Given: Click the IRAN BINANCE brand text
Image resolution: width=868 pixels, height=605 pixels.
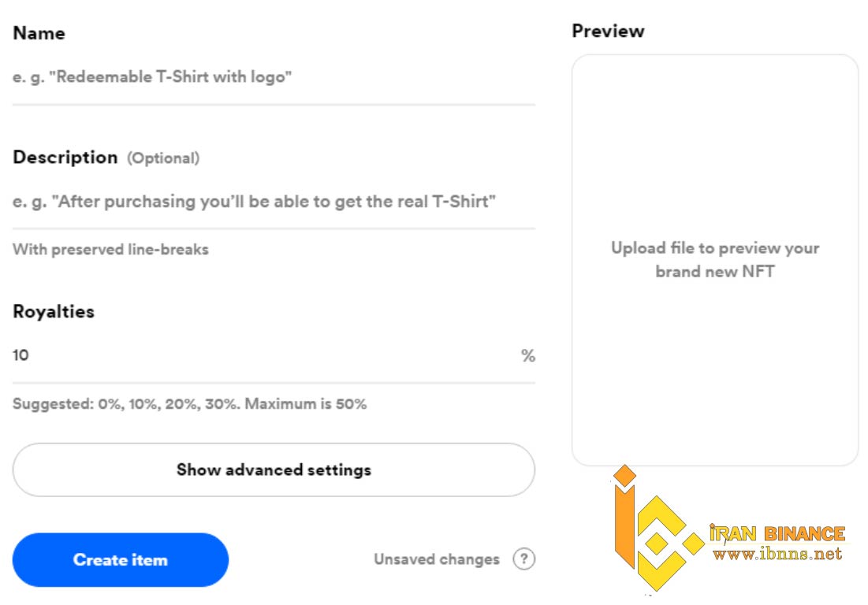Looking at the screenshot, I should coord(777,533).
